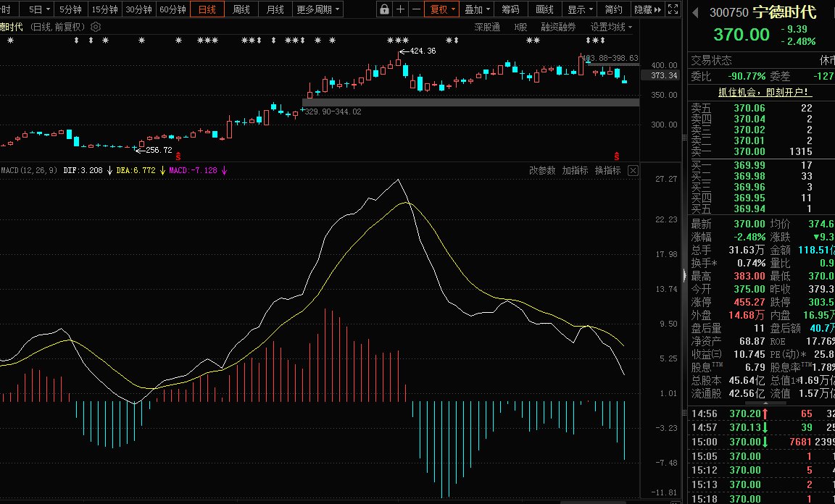Click the 14:56 trade tick row
The image size is (835, 504).
tap(763, 413)
